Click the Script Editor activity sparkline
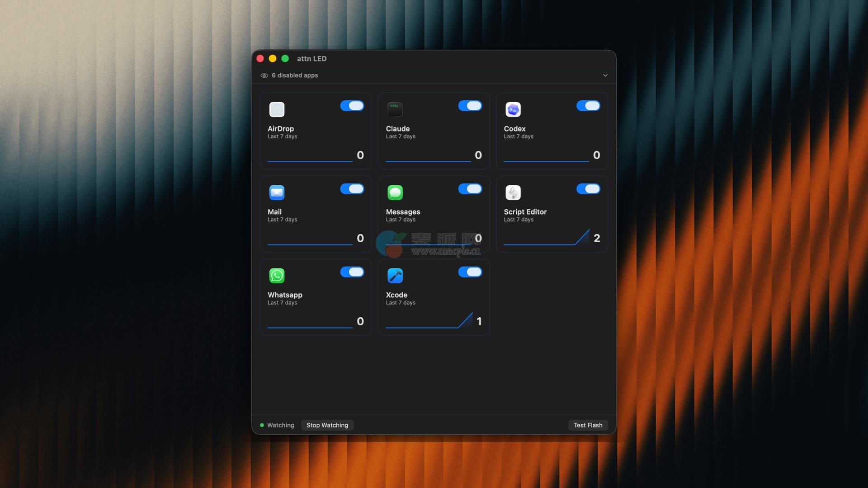868x488 pixels. click(546, 239)
